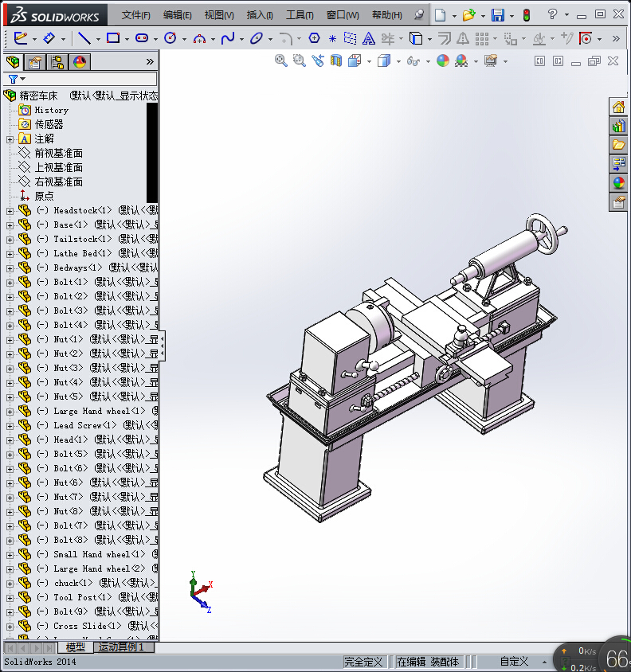This screenshot has height=672, width=631.
Task: Open the View Orientation icon
Action: (355, 61)
